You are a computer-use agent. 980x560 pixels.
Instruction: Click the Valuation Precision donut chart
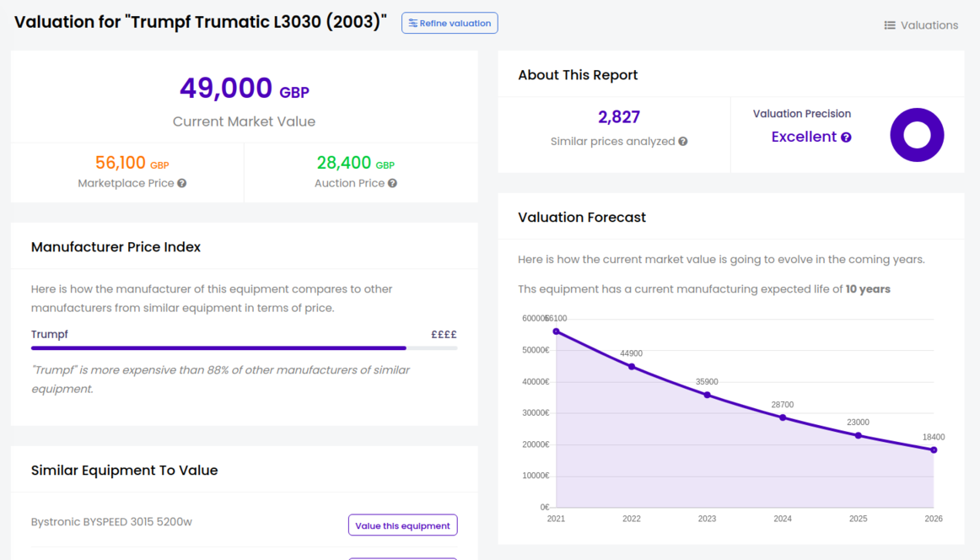917,135
